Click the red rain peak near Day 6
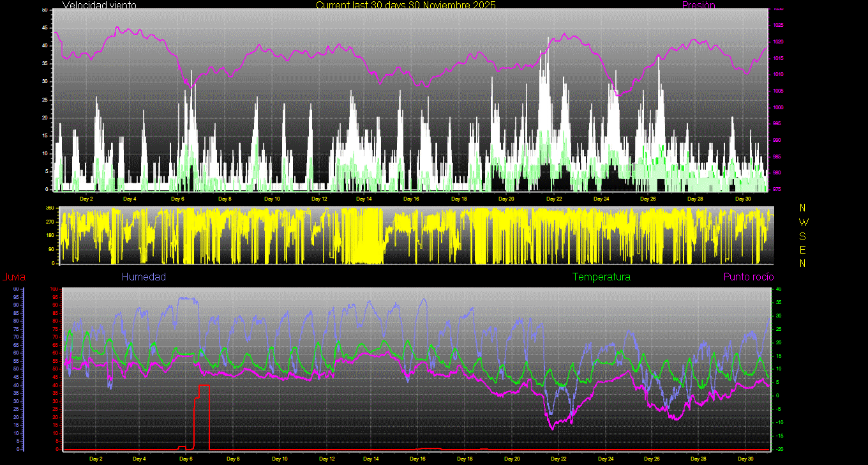This screenshot has width=868, height=465. click(204, 385)
